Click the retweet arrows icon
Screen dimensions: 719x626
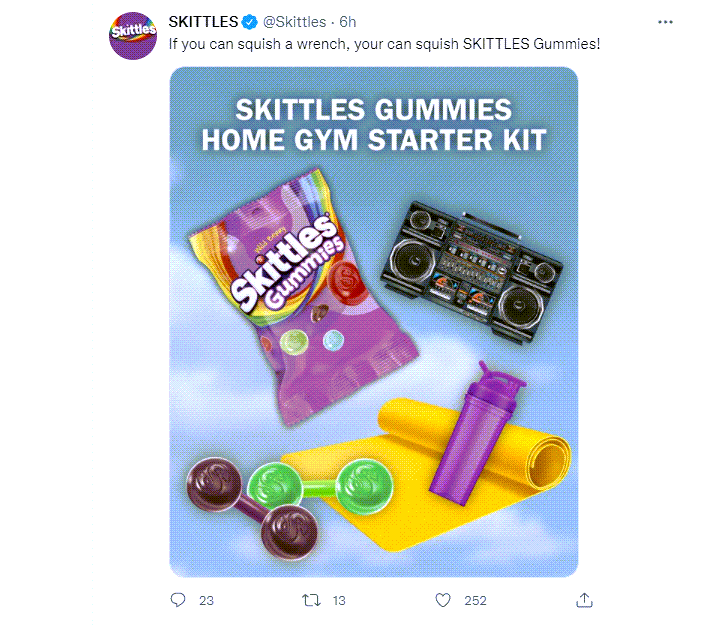coord(311,600)
